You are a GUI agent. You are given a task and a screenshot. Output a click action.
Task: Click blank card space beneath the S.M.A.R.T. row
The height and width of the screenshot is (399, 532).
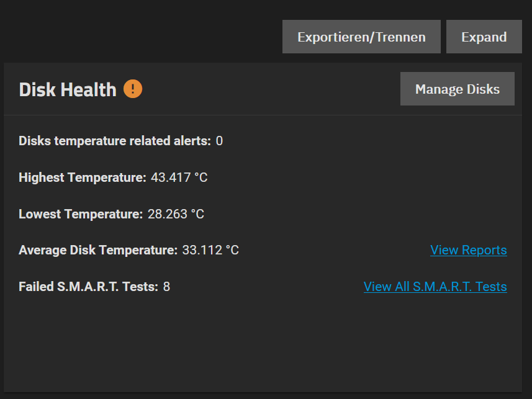click(x=263, y=343)
